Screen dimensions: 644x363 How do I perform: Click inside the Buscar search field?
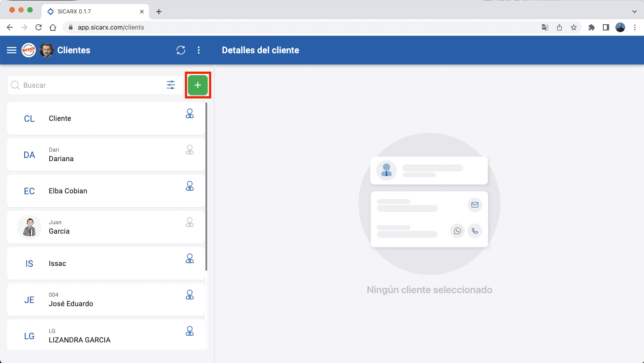pos(81,85)
